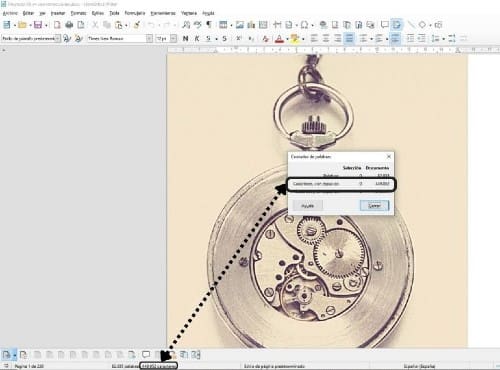
Task: Toggle Bold N formatting
Action: pyautogui.click(x=186, y=39)
